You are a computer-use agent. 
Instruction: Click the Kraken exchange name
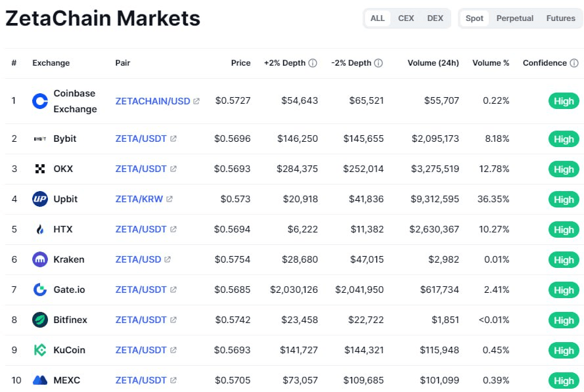(69, 259)
